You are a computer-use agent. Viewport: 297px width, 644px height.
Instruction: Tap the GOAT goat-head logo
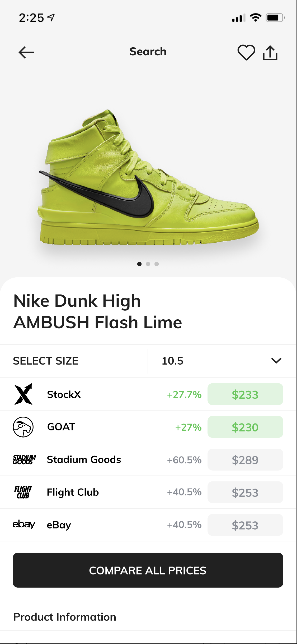click(x=23, y=427)
